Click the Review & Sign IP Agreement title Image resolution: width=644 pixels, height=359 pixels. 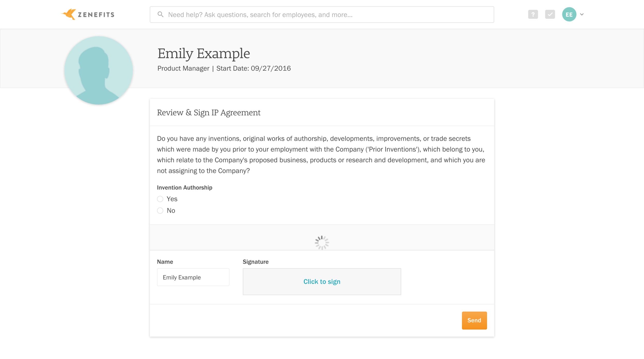[209, 113]
